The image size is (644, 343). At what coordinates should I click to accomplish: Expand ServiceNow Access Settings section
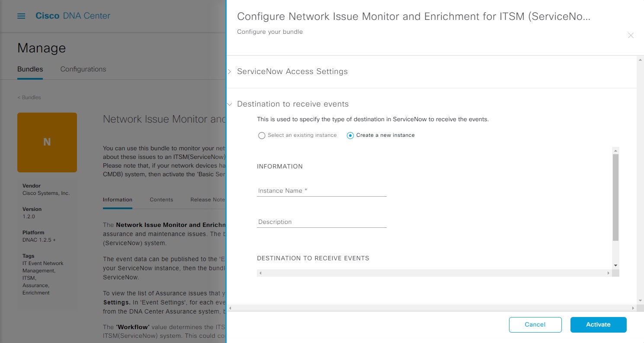pos(230,71)
